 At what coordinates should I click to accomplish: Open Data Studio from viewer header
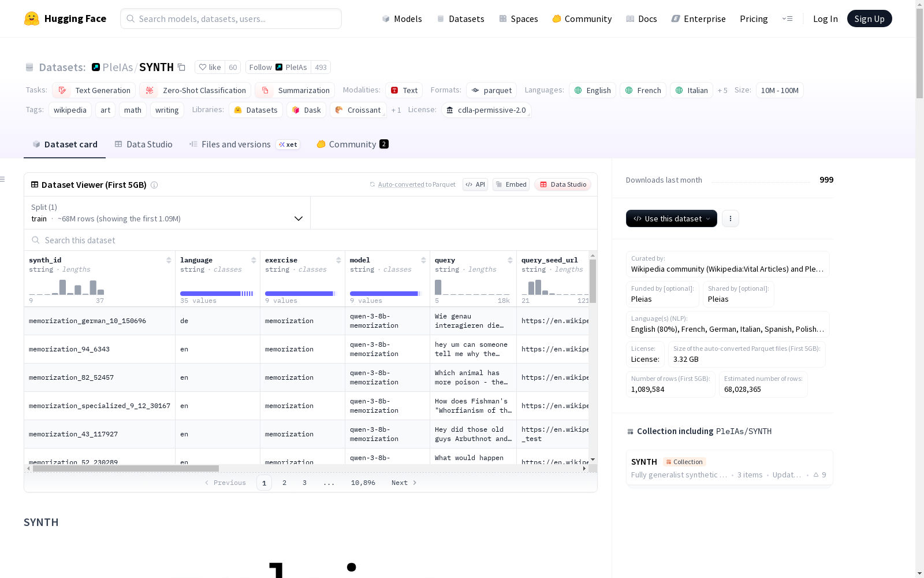click(x=563, y=184)
